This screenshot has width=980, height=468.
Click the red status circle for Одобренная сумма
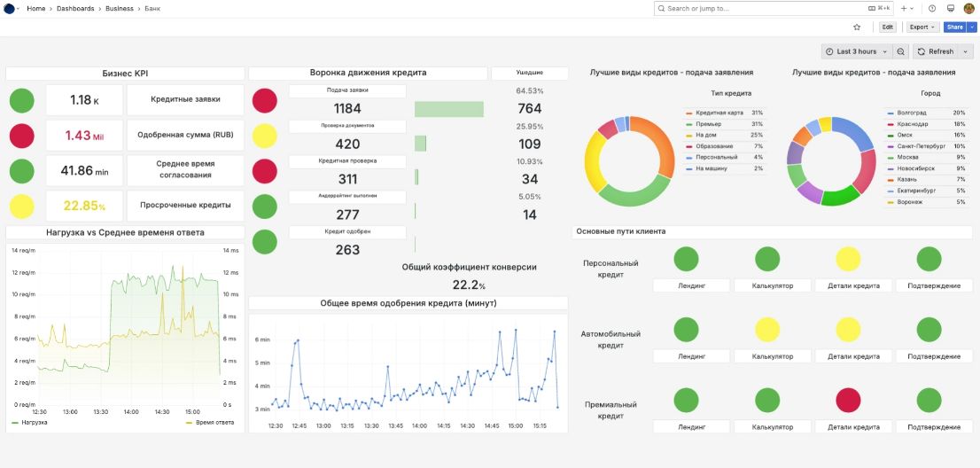22,136
